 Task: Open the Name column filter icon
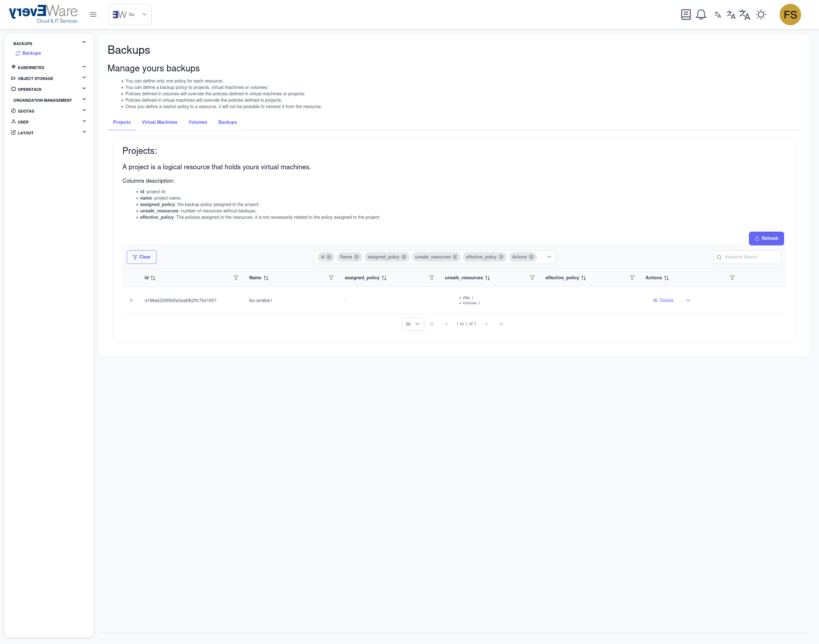(x=331, y=278)
